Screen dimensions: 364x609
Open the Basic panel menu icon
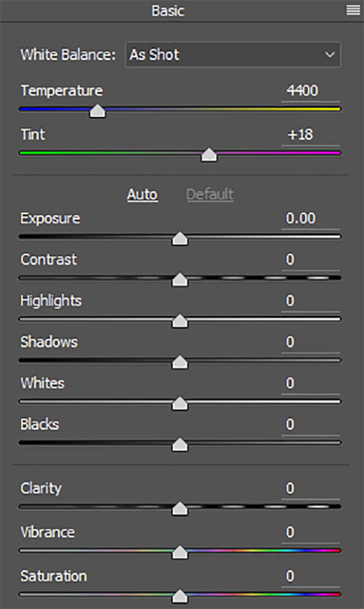point(353,10)
